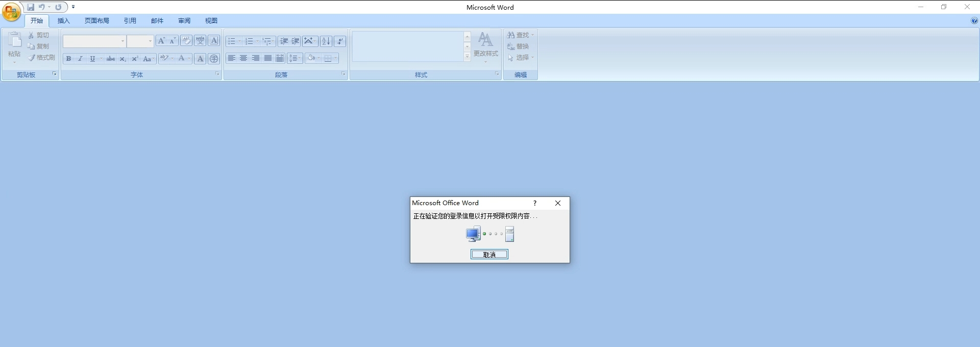
Task: Open the font size combo box
Action: point(140,41)
